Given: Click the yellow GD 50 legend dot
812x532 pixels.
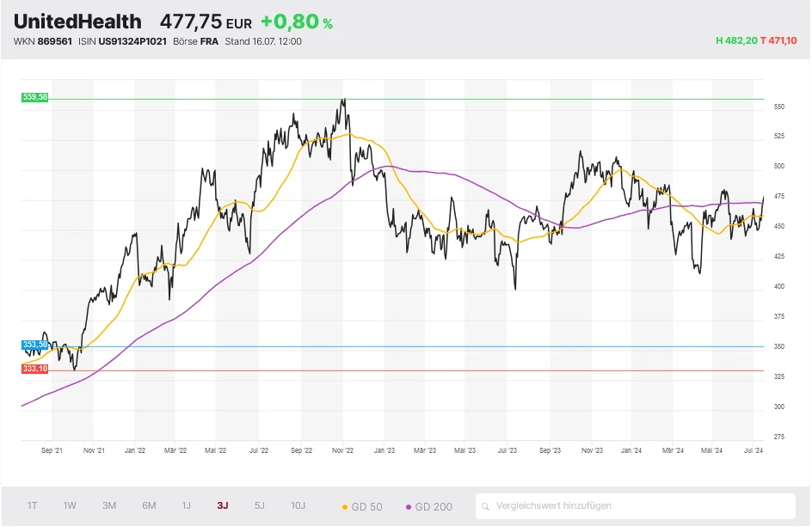Looking at the screenshot, I should pos(344,507).
